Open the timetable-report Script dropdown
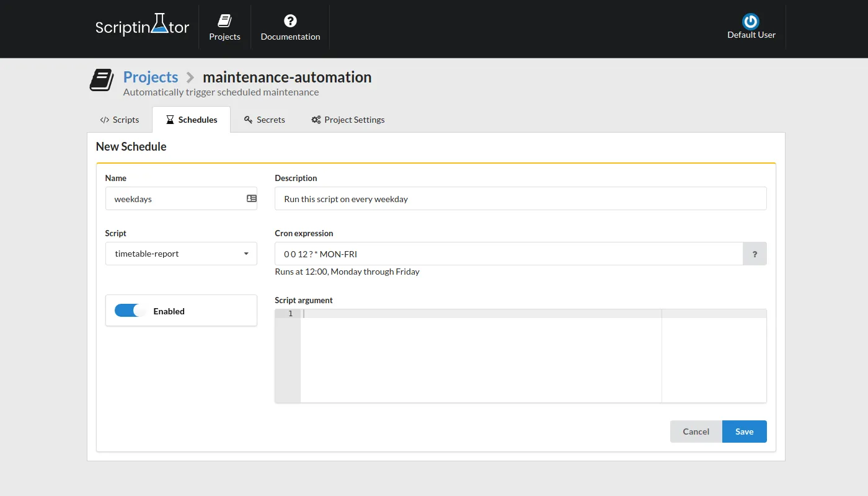The width and height of the screenshot is (868, 496). (x=181, y=254)
